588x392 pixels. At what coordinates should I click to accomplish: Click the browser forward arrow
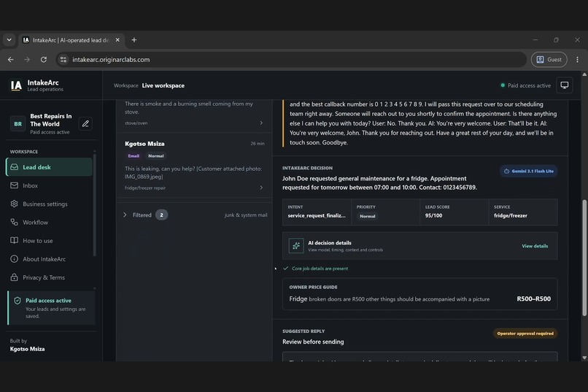click(27, 60)
